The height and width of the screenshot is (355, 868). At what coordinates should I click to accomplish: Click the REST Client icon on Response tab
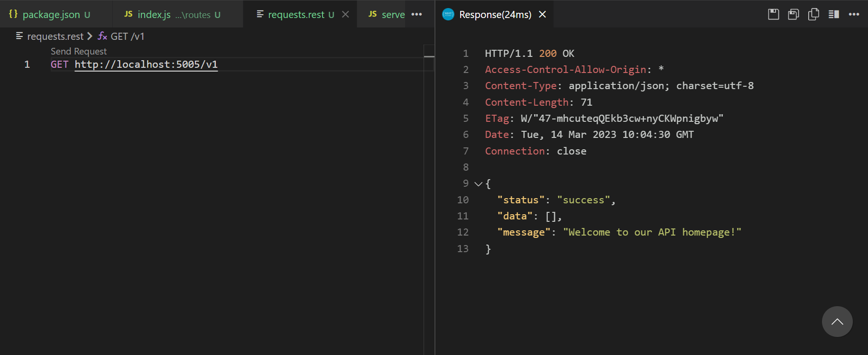[448, 14]
